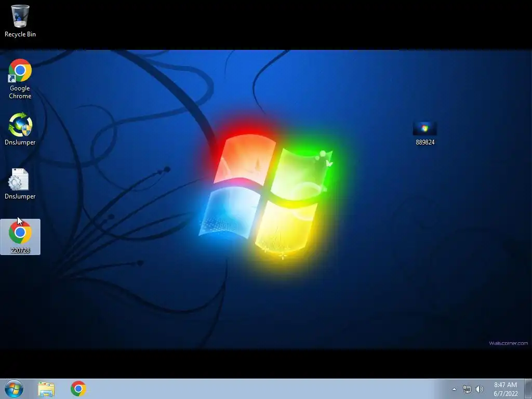Open the Windows Start menu orb
The width and height of the screenshot is (532, 399).
pos(14,389)
